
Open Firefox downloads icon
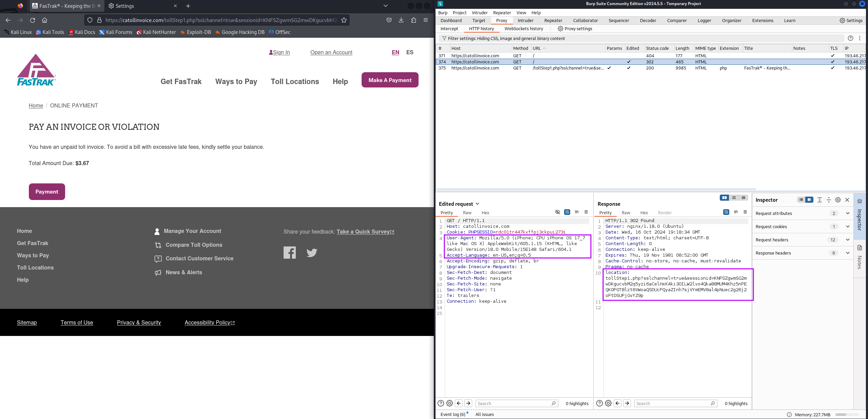click(x=401, y=20)
